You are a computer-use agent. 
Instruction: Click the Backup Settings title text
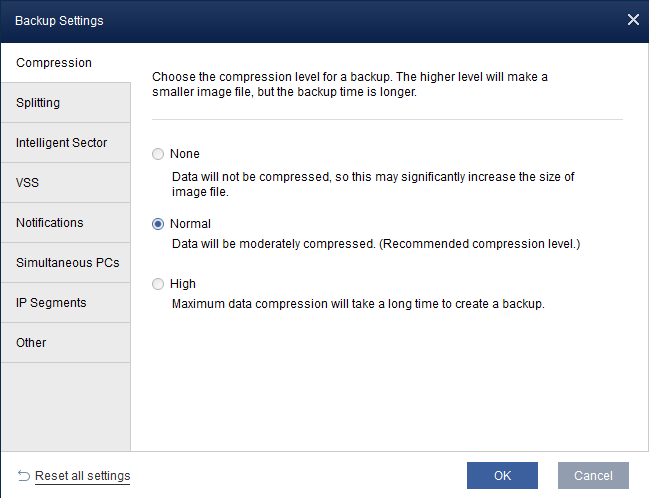59,20
